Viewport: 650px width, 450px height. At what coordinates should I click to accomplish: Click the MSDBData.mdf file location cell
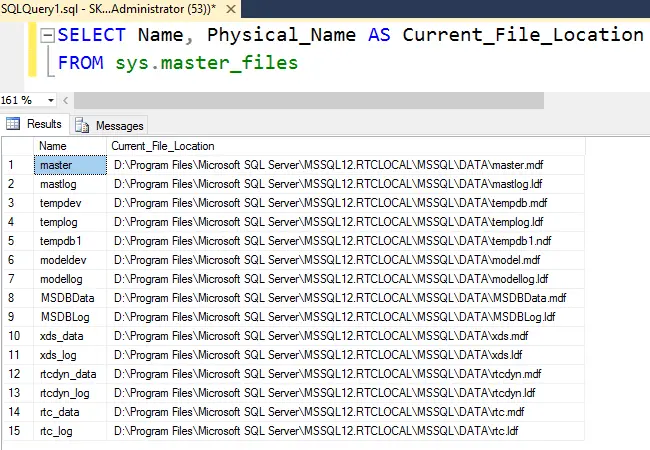coord(346,298)
